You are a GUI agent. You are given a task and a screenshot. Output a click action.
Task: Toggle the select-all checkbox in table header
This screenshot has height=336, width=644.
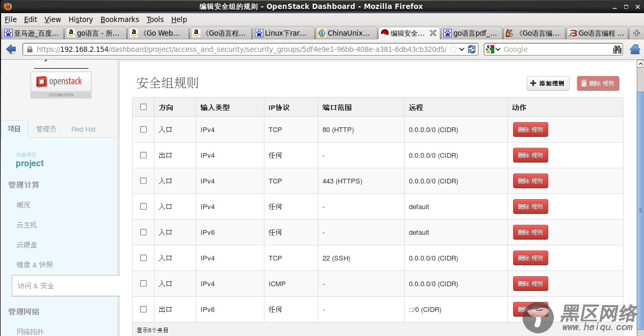pos(143,107)
